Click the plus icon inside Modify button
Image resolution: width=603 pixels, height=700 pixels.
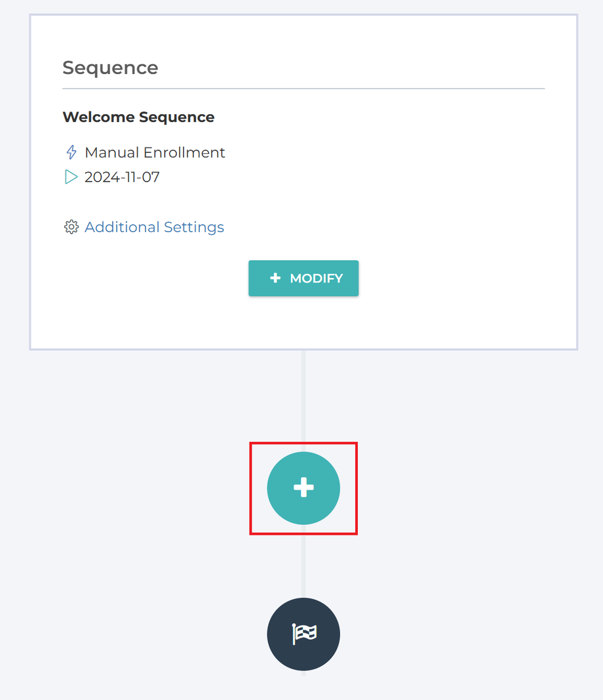click(x=275, y=279)
